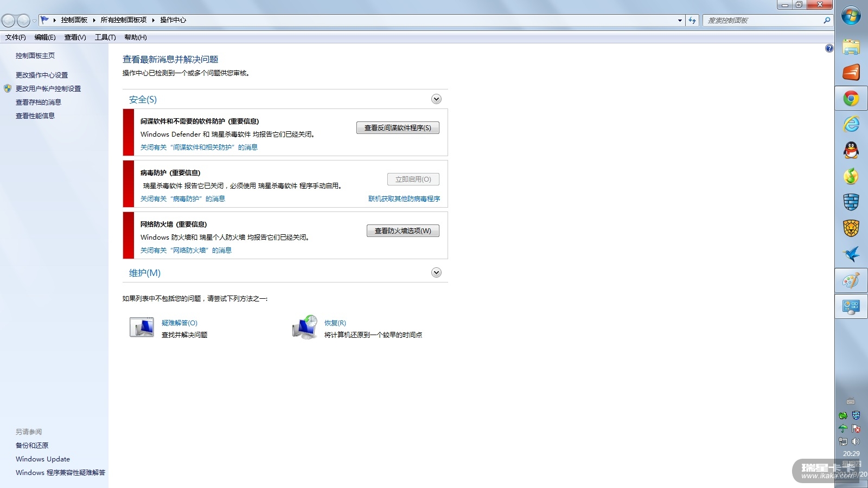868x488 pixels.
Task: Click the taskbar clock showing 20:29
Action: pyautogui.click(x=851, y=454)
